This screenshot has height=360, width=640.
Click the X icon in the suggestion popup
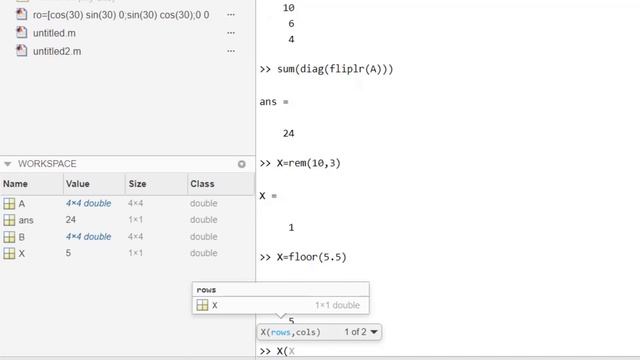[x=202, y=305]
